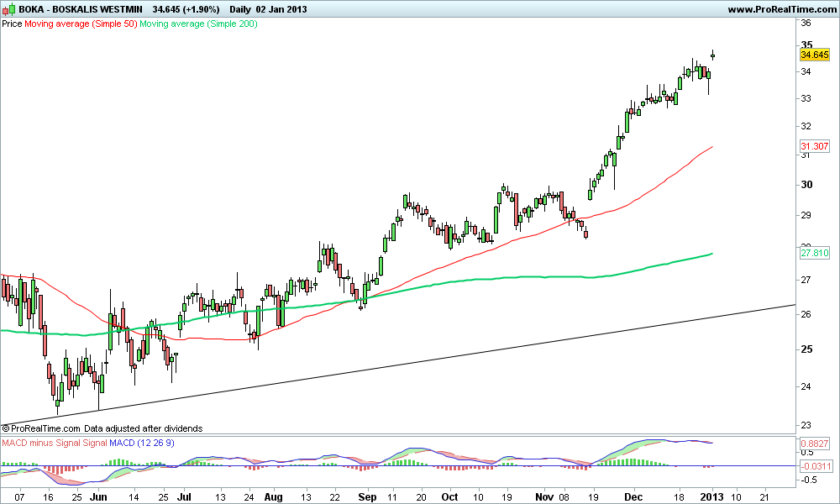Select the BOKA - BOSKALIS WESTMIN title
Screen dimensions: 840x504
point(81,9)
